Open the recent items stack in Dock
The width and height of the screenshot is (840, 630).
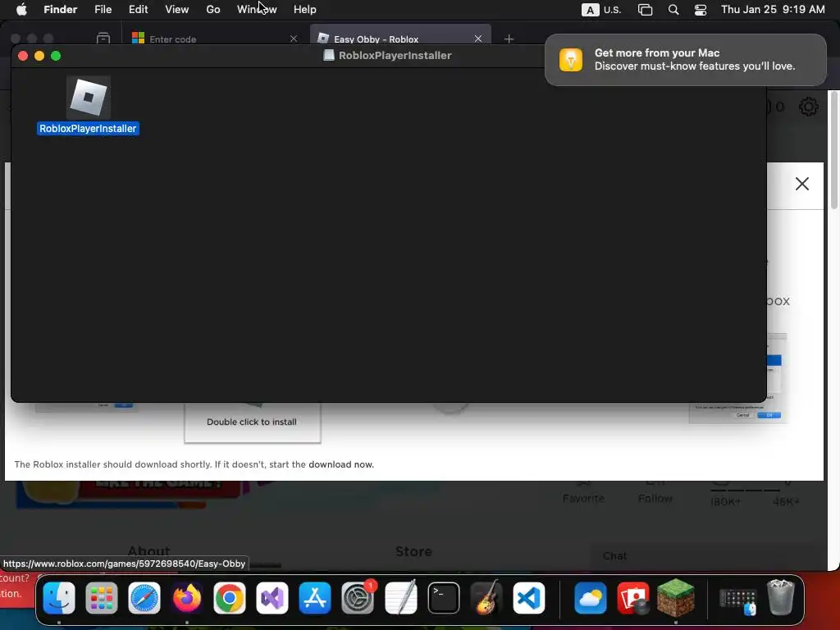(x=737, y=601)
